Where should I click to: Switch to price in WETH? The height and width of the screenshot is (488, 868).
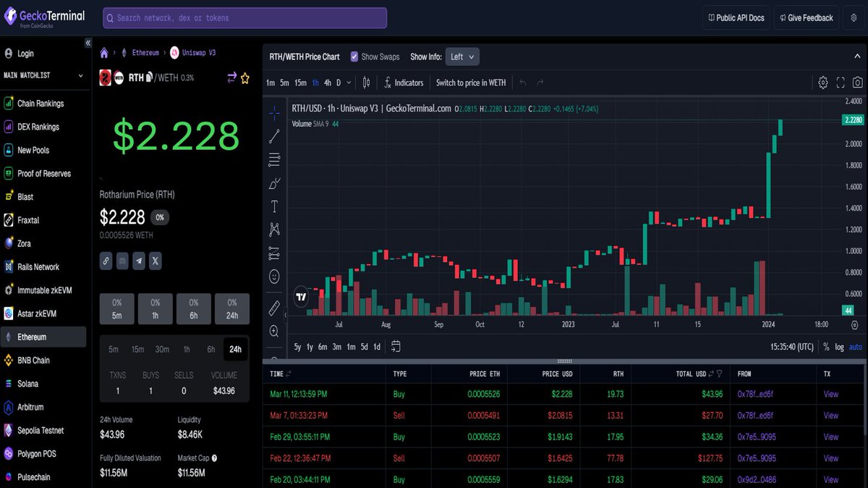(x=471, y=83)
